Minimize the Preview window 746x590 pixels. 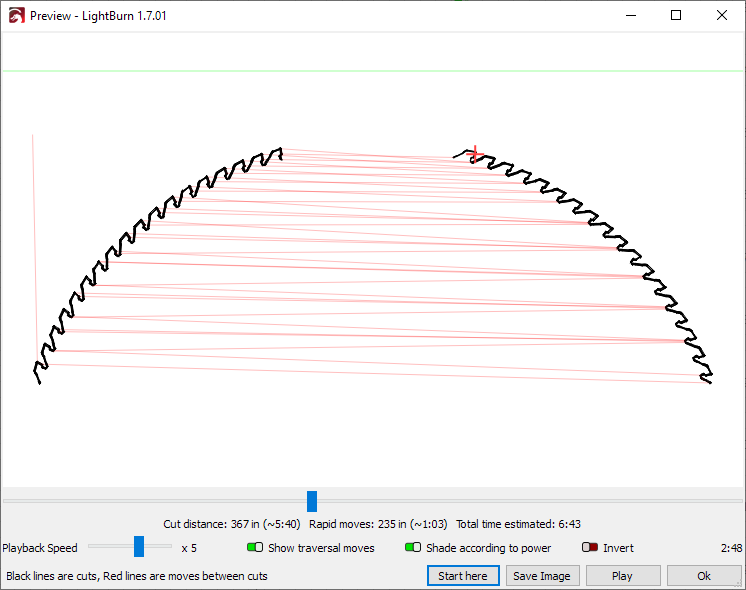pos(630,16)
